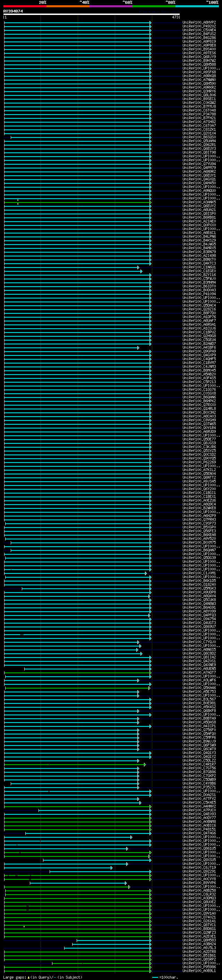Click the white query sequence bar
Image resolution: width=222 pixels, height=980 pixels.
pyautogui.click(x=92, y=15)
